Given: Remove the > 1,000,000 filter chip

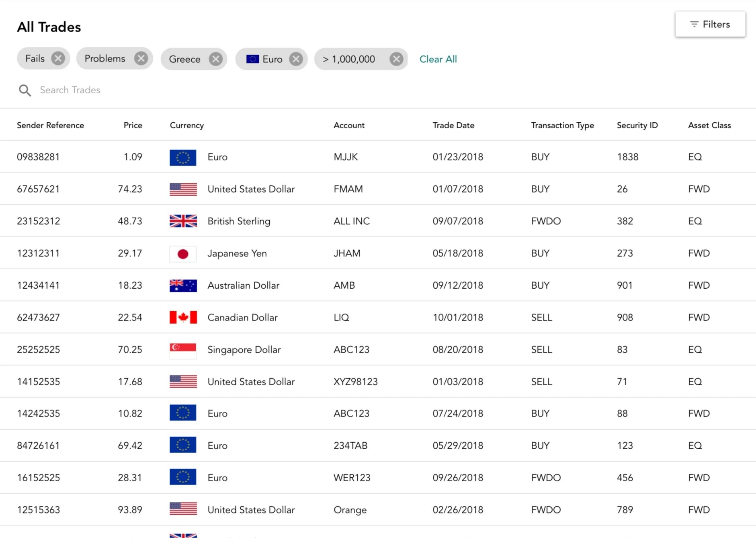Looking at the screenshot, I should pos(397,60).
